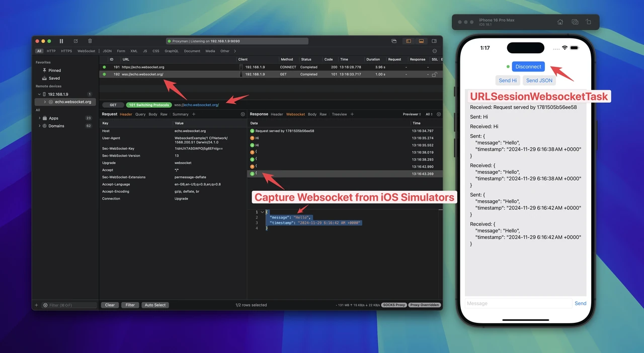644x353 pixels.
Task: Click the Apps folder icon
Action: point(45,118)
